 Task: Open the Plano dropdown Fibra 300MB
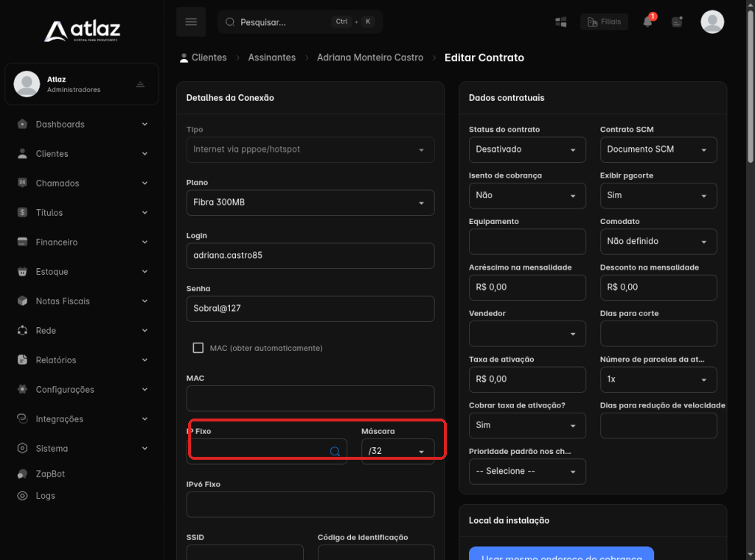point(310,203)
